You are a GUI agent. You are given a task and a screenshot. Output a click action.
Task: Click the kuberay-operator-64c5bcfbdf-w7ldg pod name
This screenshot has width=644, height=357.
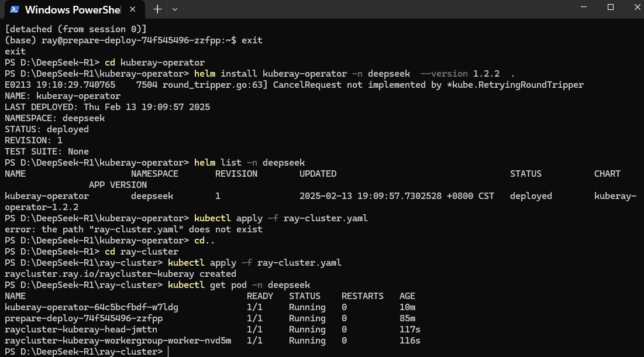coord(91,307)
